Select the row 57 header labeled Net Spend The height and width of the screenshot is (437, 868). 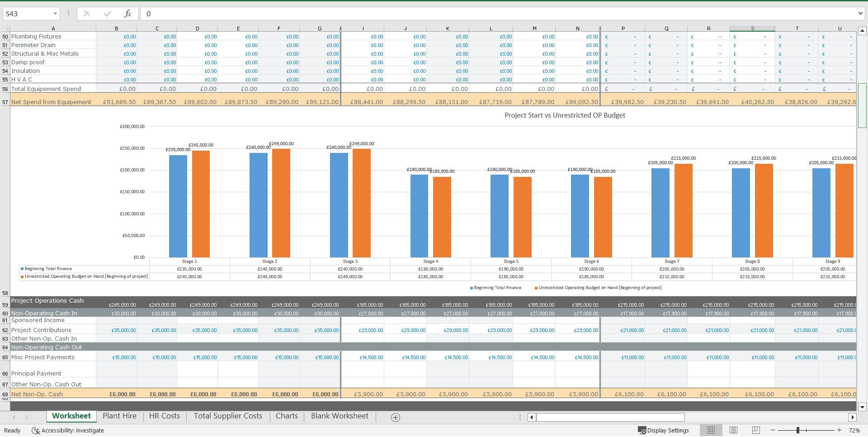click(x=5, y=102)
